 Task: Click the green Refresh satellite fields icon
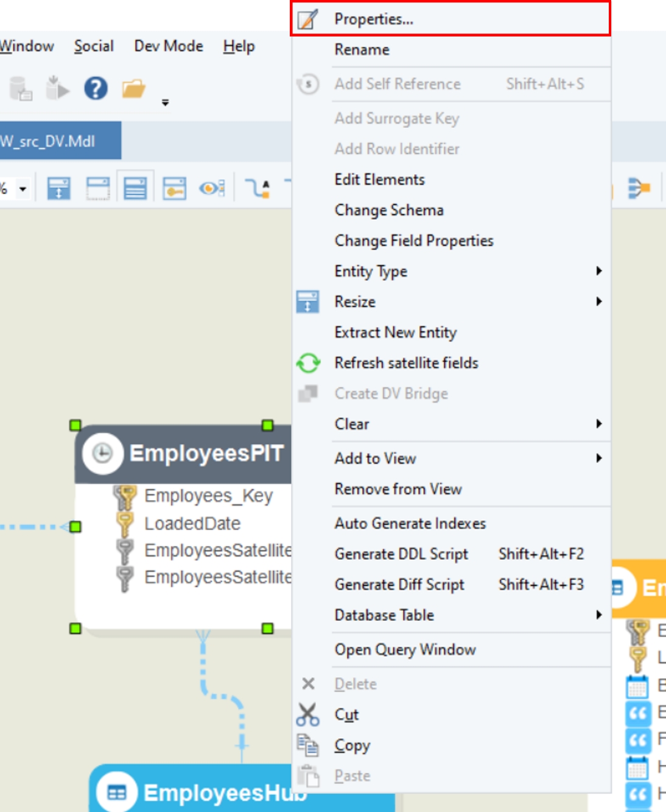[308, 363]
